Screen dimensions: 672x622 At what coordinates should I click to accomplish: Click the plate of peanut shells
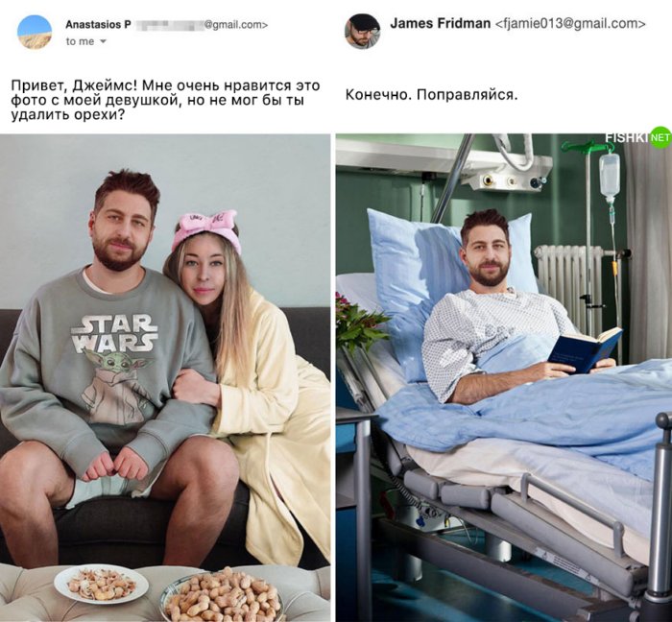pos(101,585)
